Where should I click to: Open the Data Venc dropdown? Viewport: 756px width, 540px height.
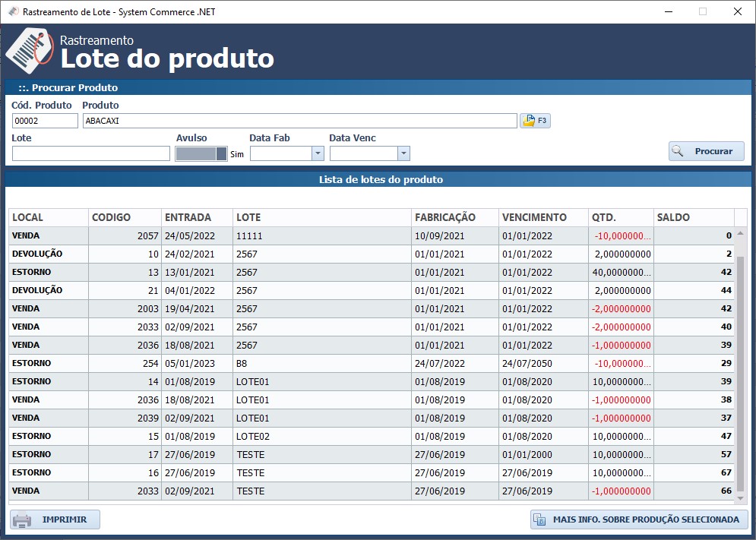point(403,153)
